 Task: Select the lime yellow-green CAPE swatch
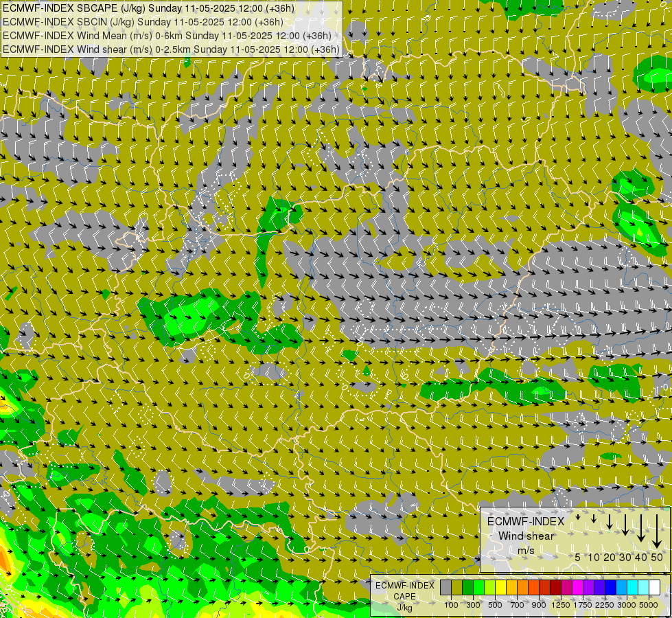pyautogui.click(x=490, y=588)
